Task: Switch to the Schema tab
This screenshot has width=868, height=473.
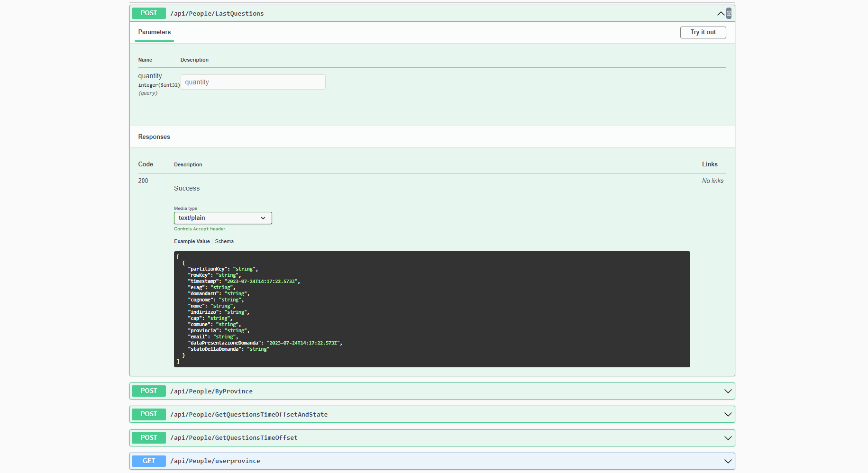Action: [x=224, y=242]
